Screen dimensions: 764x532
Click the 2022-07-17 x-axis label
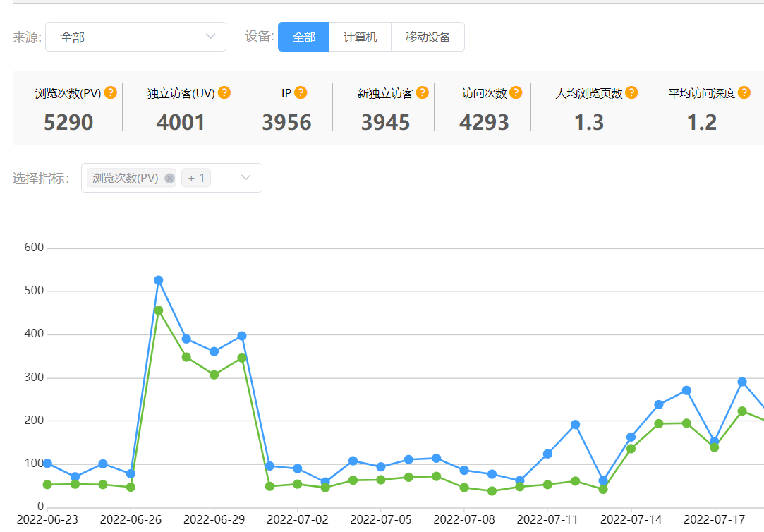[715, 519]
